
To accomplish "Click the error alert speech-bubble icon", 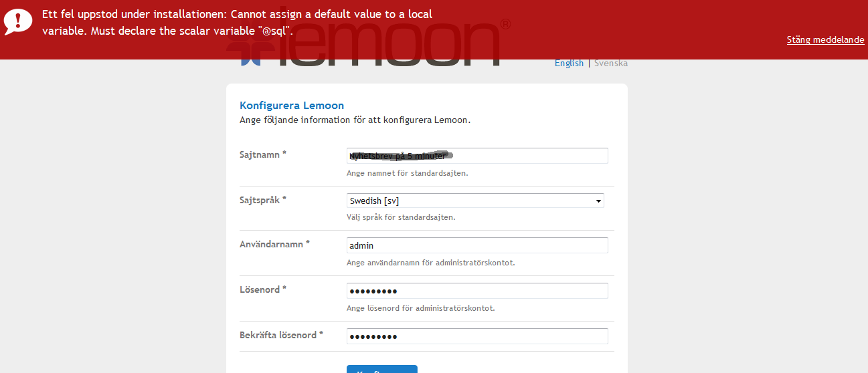I will coord(17,21).
